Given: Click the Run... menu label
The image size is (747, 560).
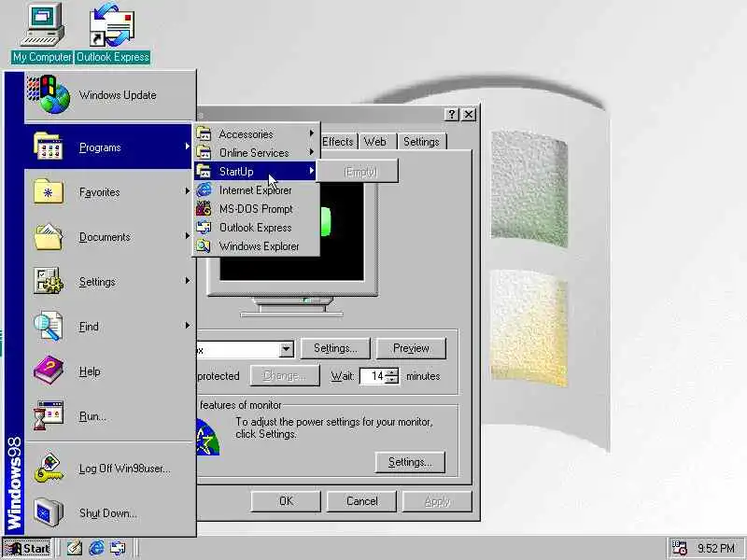Looking at the screenshot, I should pyautogui.click(x=92, y=416).
